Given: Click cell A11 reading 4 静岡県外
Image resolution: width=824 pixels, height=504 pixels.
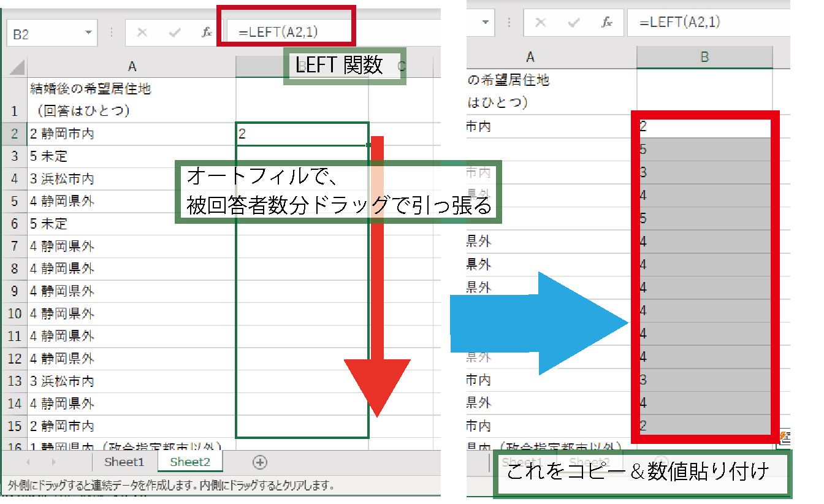Looking at the screenshot, I should pos(131,336).
